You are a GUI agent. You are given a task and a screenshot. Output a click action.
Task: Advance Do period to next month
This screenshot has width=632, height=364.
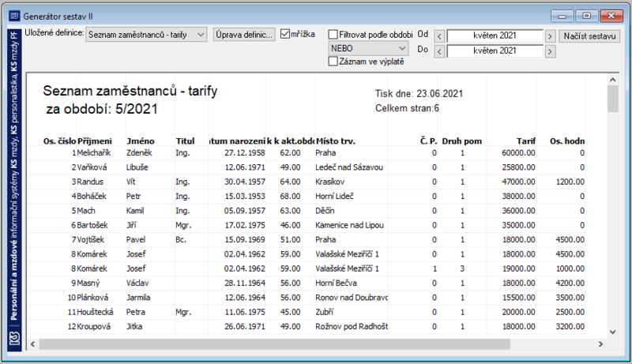pyautogui.click(x=550, y=51)
